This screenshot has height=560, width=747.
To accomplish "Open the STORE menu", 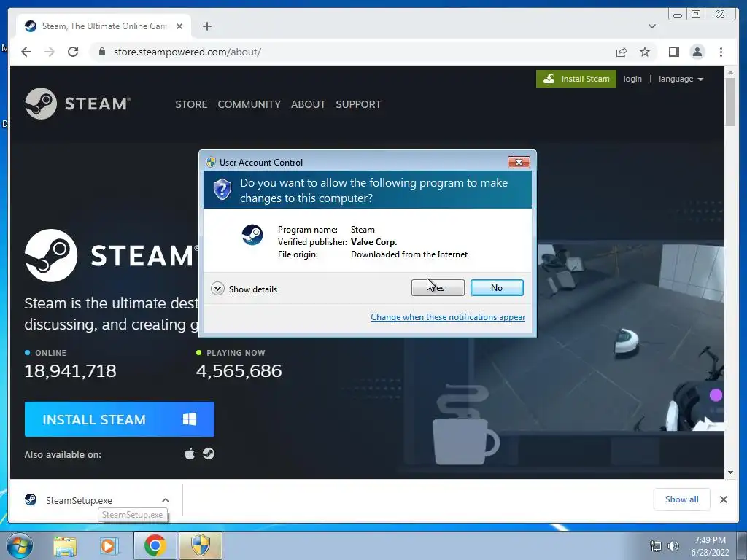I will pos(191,104).
